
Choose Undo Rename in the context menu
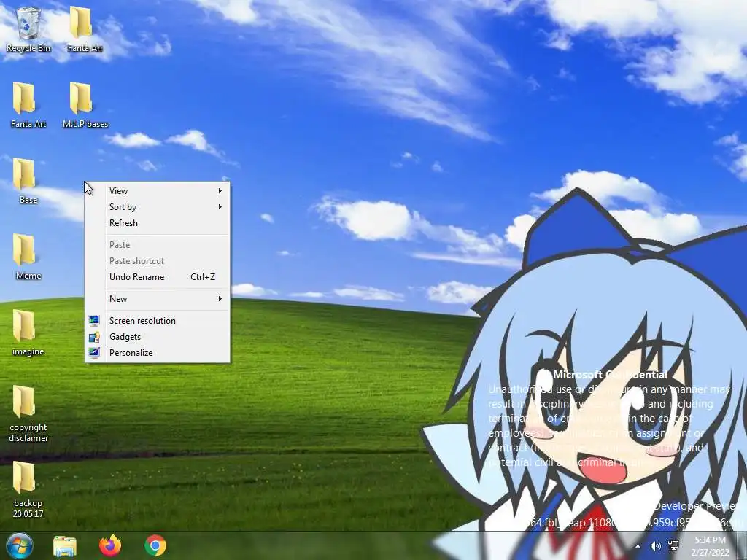click(x=158, y=276)
